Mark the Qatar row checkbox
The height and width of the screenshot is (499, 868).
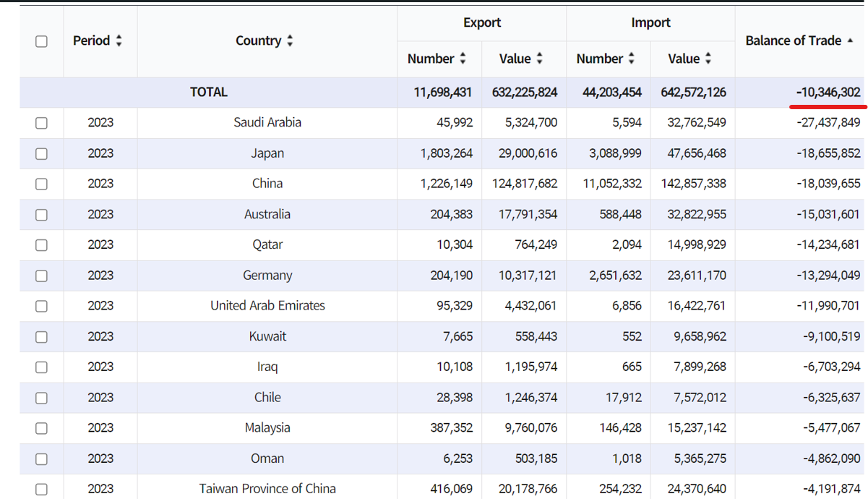coord(42,245)
